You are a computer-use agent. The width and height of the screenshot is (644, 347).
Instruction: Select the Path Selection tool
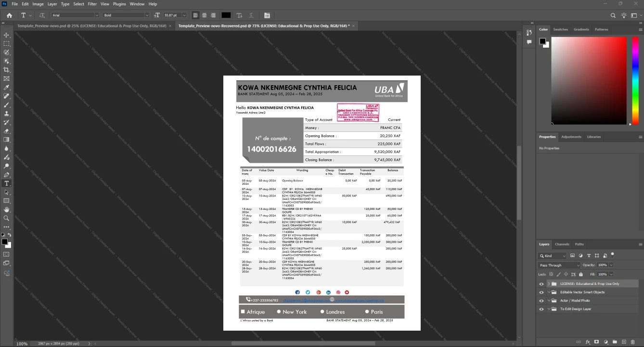point(7,192)
